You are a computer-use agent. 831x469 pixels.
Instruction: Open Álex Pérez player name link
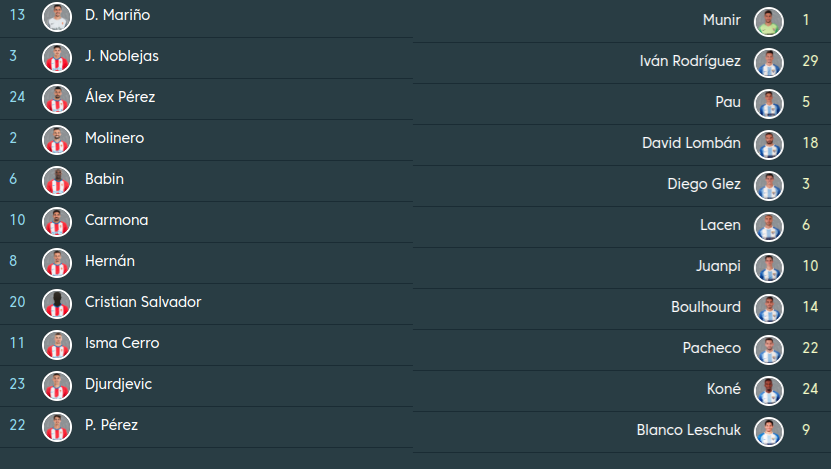point(120,97)
